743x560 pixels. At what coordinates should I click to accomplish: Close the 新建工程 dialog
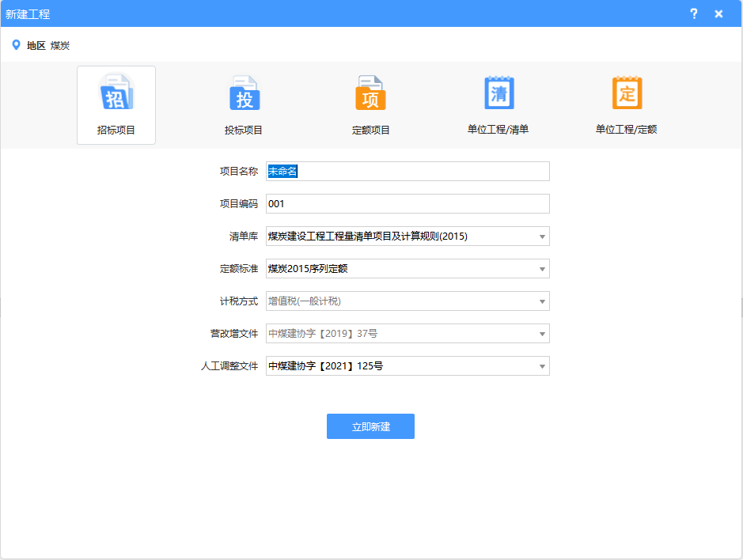point(718,13)
